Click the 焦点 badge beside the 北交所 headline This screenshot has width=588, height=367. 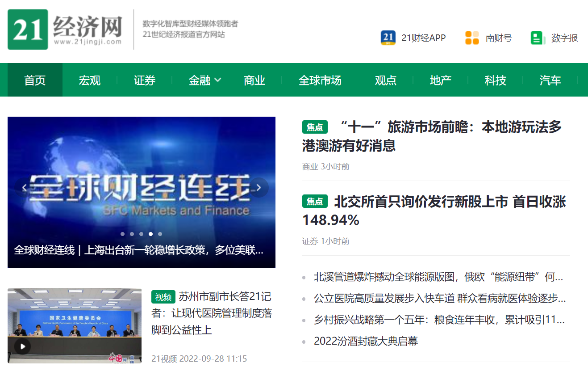(315, 202)
